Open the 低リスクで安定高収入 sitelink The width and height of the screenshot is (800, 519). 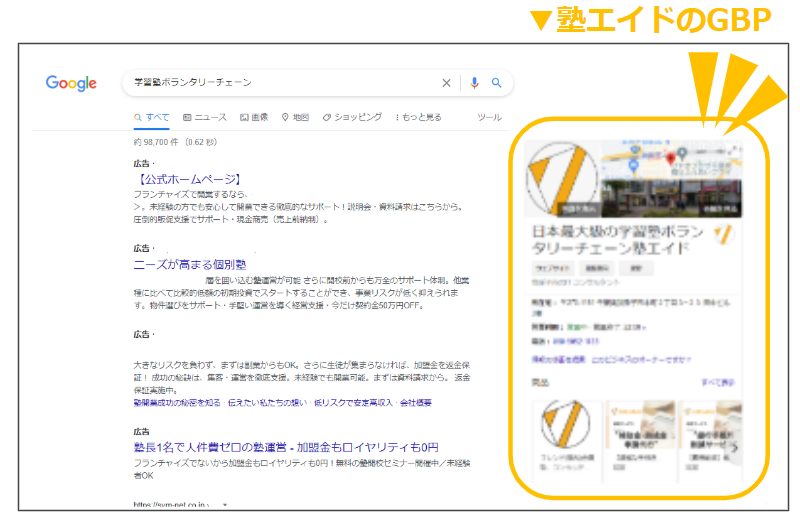tap(353, 403)
